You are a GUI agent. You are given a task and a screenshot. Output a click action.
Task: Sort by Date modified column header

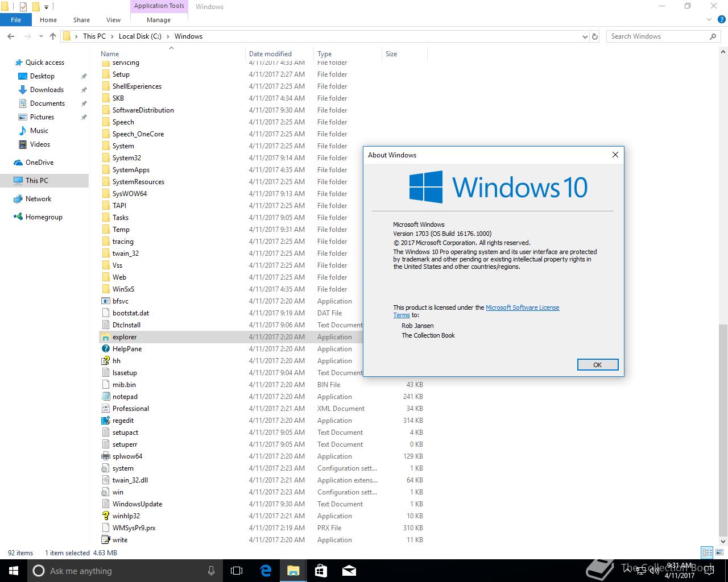point(279,54)
